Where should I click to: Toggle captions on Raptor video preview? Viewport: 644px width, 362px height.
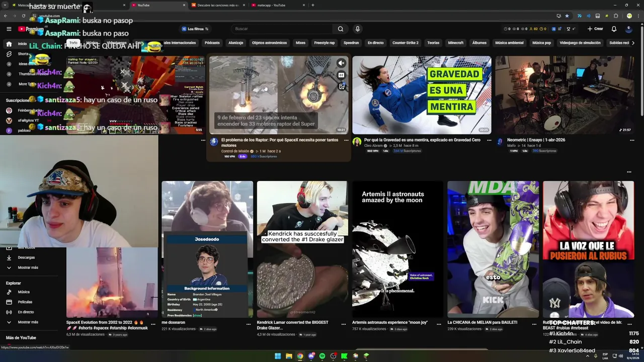(x=341, y=75)
